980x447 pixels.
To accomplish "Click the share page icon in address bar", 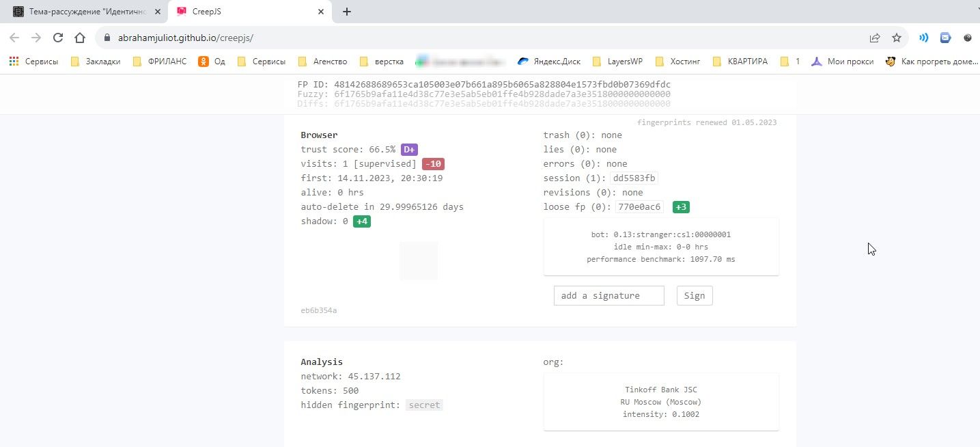I will [x=874, y=38].
